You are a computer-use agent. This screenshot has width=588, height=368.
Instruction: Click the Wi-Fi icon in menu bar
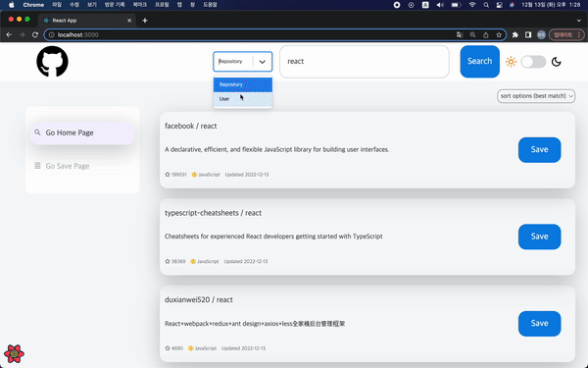(x=472, y=5)
